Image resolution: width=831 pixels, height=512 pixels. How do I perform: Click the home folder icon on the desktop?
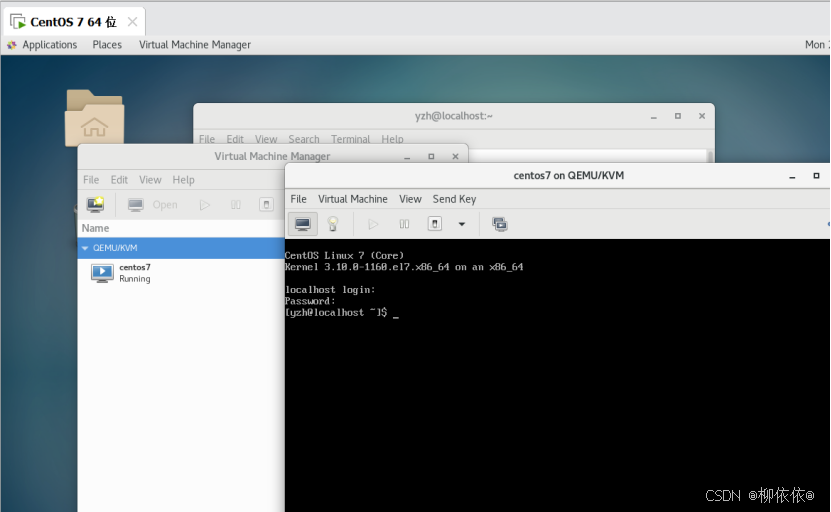pyautogui.click(x=94, y=118)
